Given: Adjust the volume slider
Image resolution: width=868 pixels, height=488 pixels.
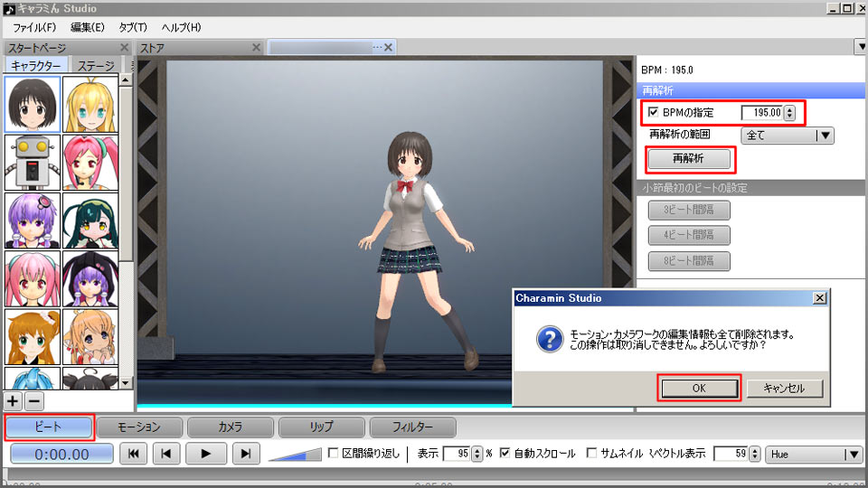Looking at the screenshot, I should point(295,454).
